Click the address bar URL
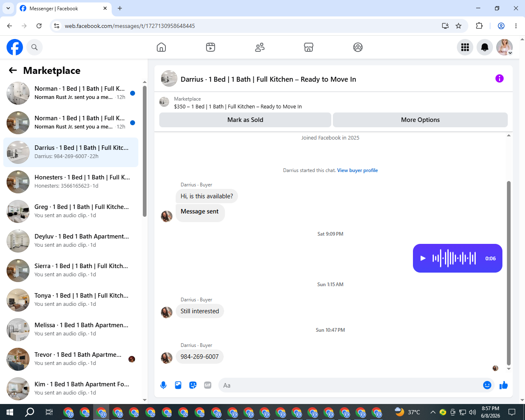 tap(130, 26)
